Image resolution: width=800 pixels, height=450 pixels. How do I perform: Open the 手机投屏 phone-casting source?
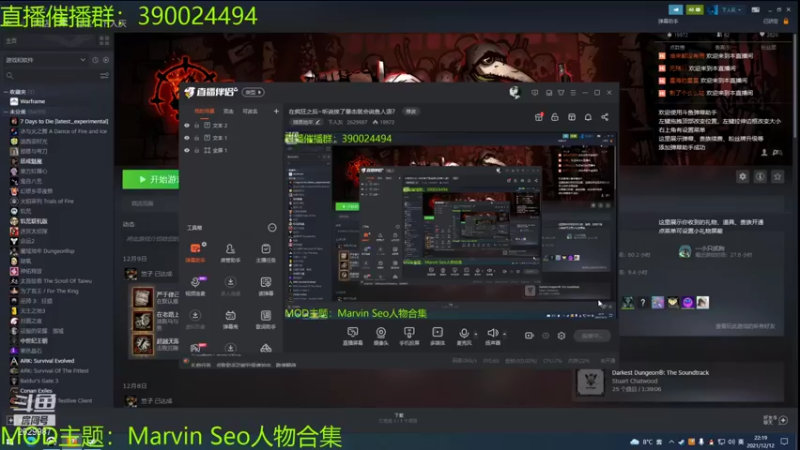coord(409,333)
